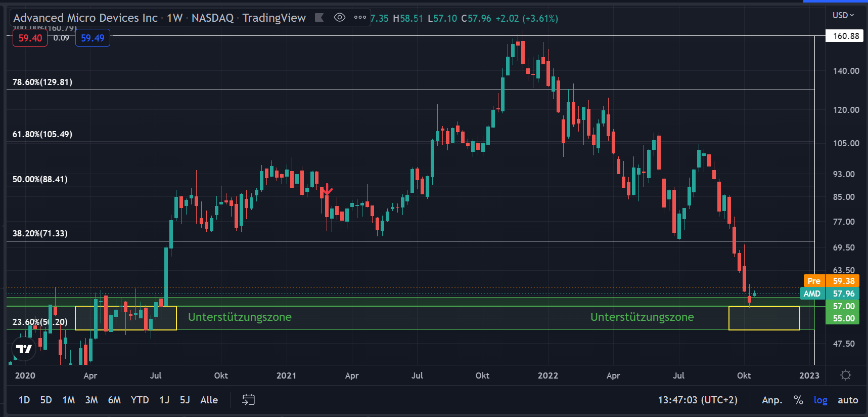Image resolution: width=868 pixels, height=417 pixels.
Task: Click the AMD 57.96 last price label
Action: point(830,294)
